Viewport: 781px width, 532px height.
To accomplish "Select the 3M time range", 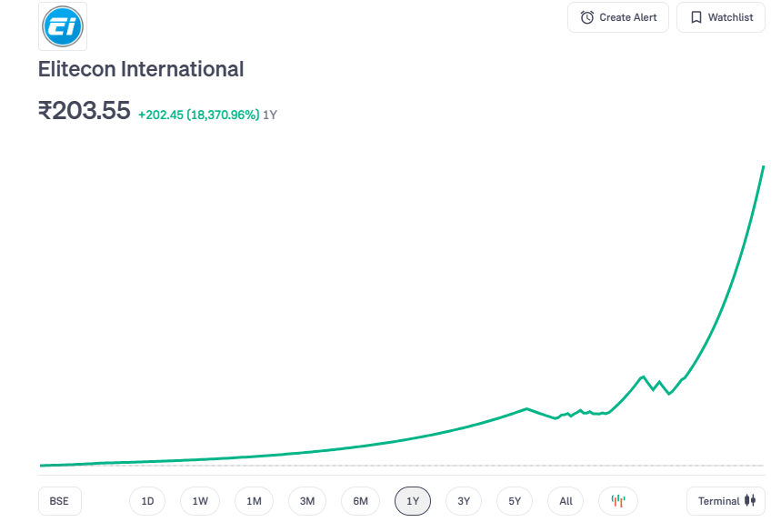I will coord(307,501).
